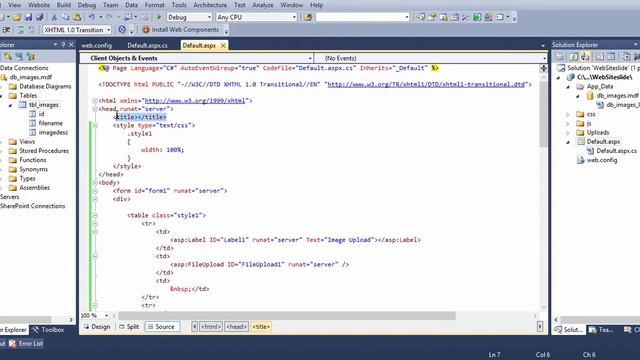Click the Paste icon in toolbar
This screenshot has height=360, width=640.
77,17
